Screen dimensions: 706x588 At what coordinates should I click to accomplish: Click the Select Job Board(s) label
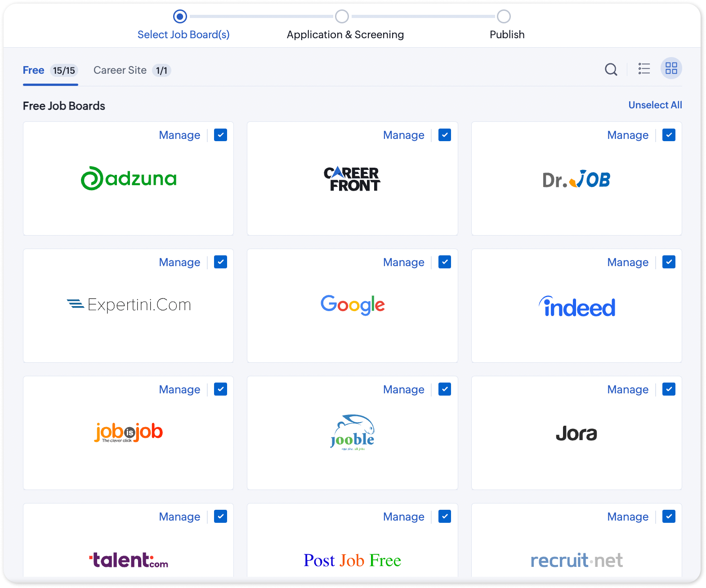pyautogui.click(x=183, y=35)
